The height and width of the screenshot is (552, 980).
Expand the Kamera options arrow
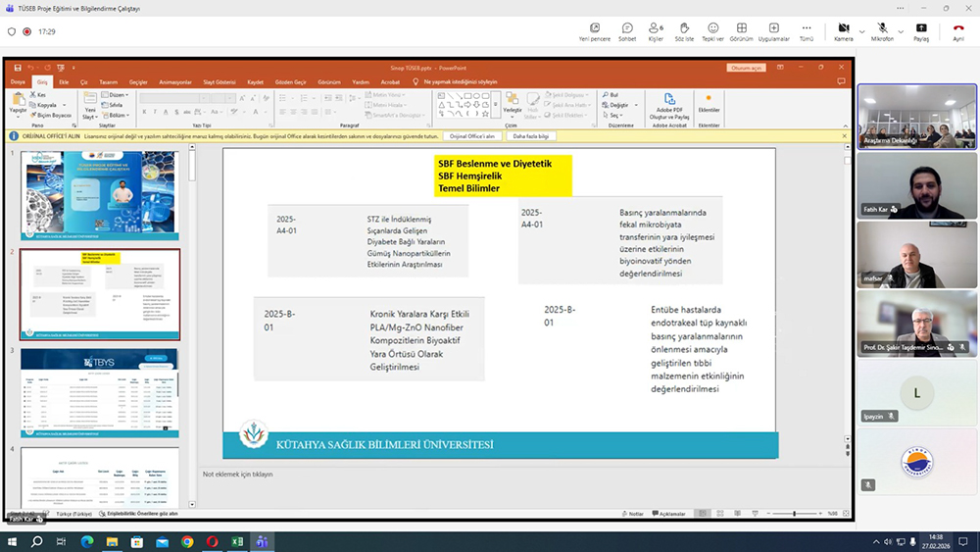pos(862,31)
